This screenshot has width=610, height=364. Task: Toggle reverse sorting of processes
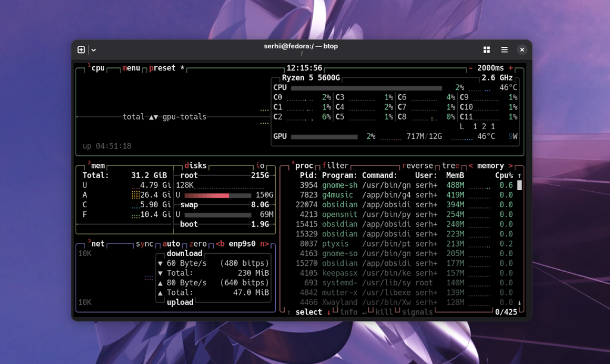click(x=418, y=166)
